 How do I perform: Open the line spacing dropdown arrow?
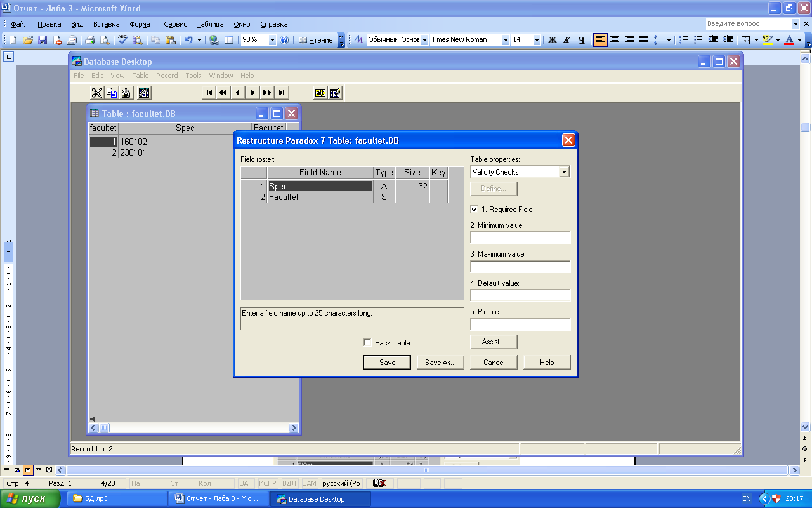(669, 40)
